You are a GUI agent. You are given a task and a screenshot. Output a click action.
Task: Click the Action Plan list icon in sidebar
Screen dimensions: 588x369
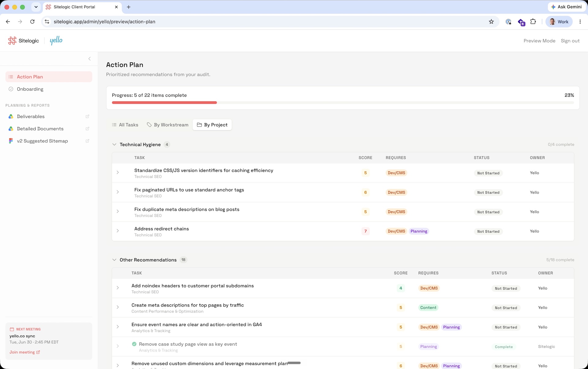tap(11, 77)
